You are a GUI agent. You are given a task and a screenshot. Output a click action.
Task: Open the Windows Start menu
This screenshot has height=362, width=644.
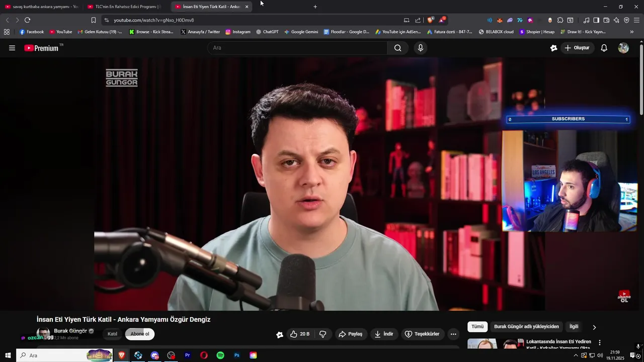(8, 355)
